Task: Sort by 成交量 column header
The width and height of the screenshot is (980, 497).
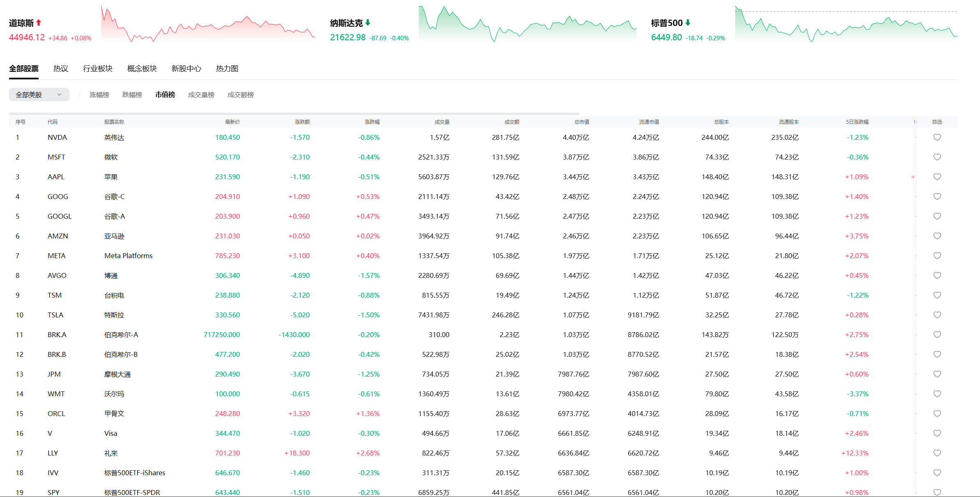Action: tap(442, 122)
